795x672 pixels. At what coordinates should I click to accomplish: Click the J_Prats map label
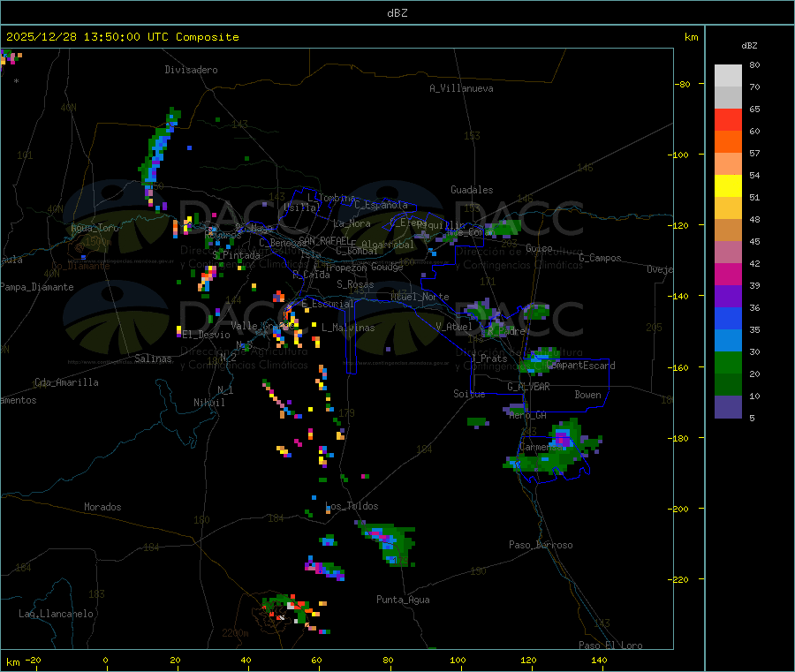pos(489,359)
